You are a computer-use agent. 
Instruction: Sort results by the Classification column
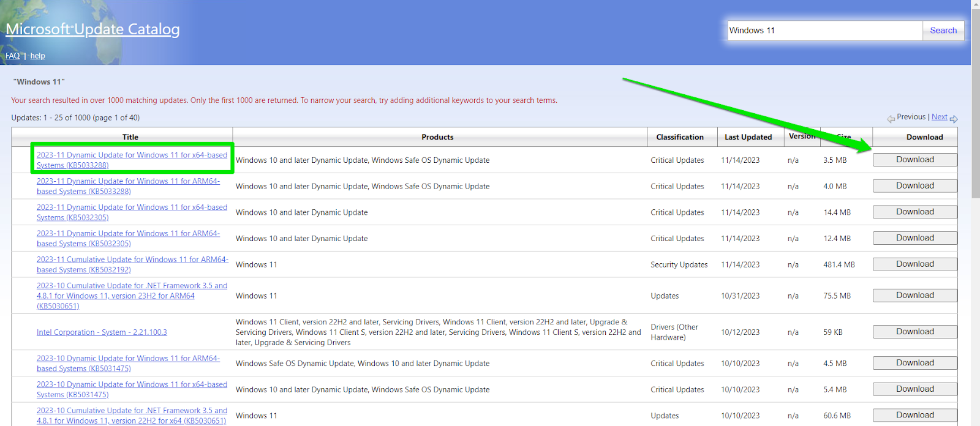point(680,137)
